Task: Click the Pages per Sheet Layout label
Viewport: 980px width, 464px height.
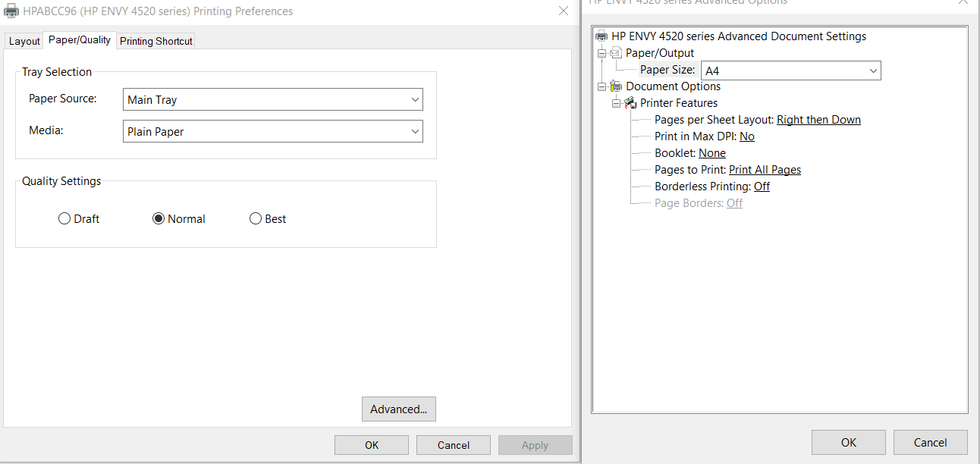Action: [x=714, y=120]
